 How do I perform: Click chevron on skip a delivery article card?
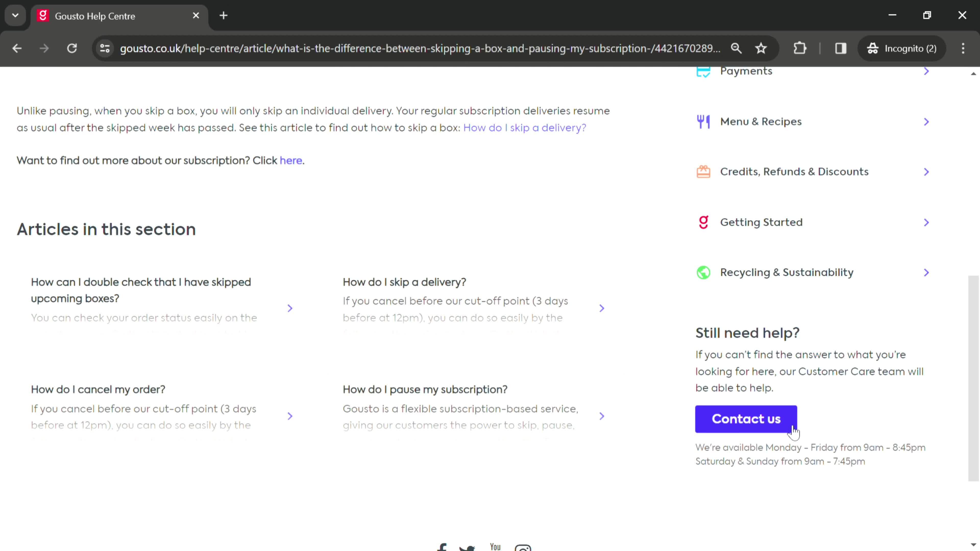(x=602, y=308)
